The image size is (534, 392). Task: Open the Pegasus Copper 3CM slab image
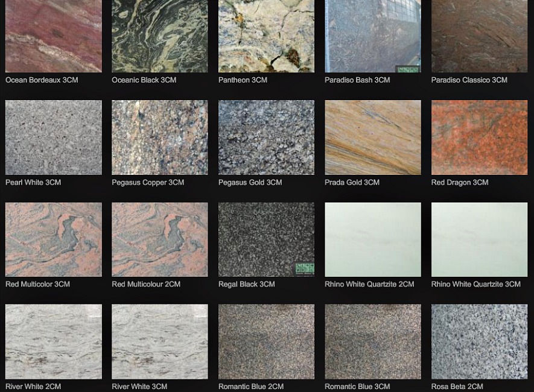(x=160, y=138)
